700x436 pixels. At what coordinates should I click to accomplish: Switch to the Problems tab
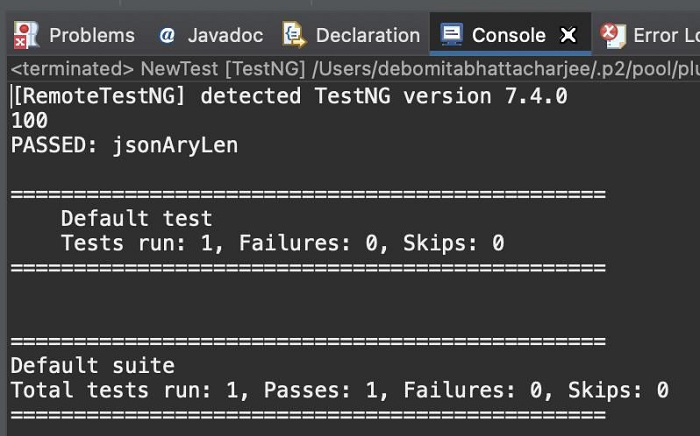(91, 36)
